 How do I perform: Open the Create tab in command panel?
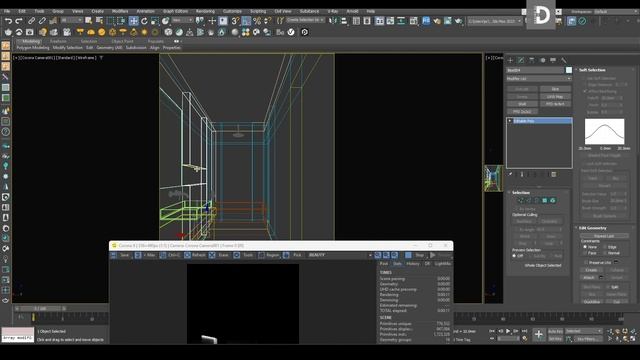coord(510,60)
